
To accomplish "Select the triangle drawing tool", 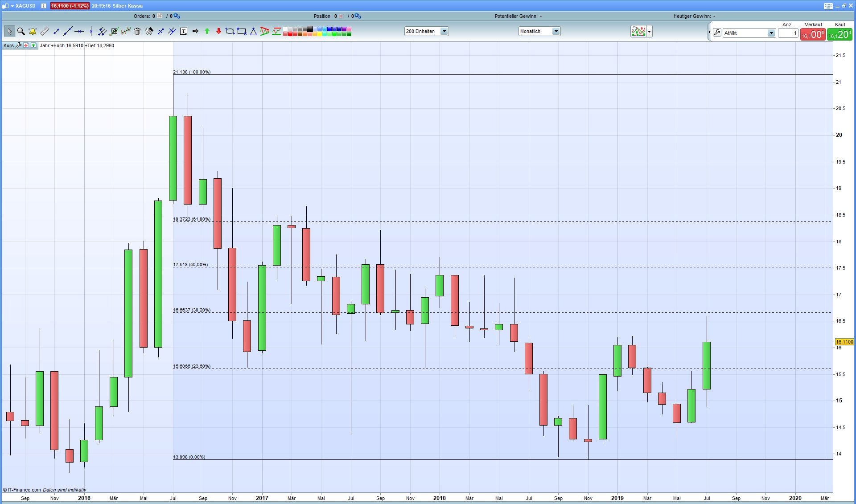I will pos(253,31).
